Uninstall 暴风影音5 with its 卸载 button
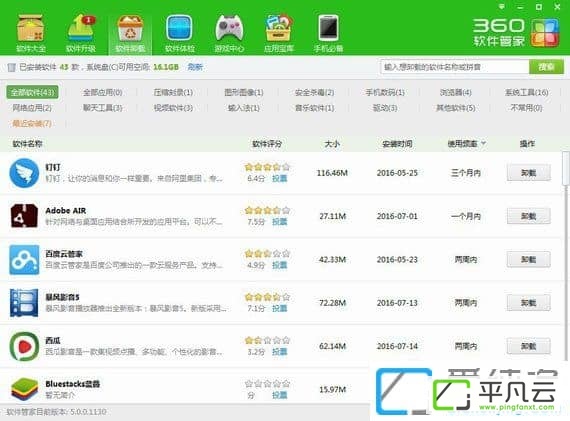 [529, 302]
